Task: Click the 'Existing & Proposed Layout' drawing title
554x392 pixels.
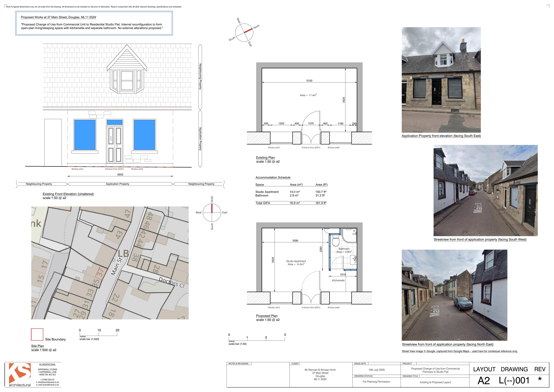Action: pyautogui.click(x=435, y=382)
